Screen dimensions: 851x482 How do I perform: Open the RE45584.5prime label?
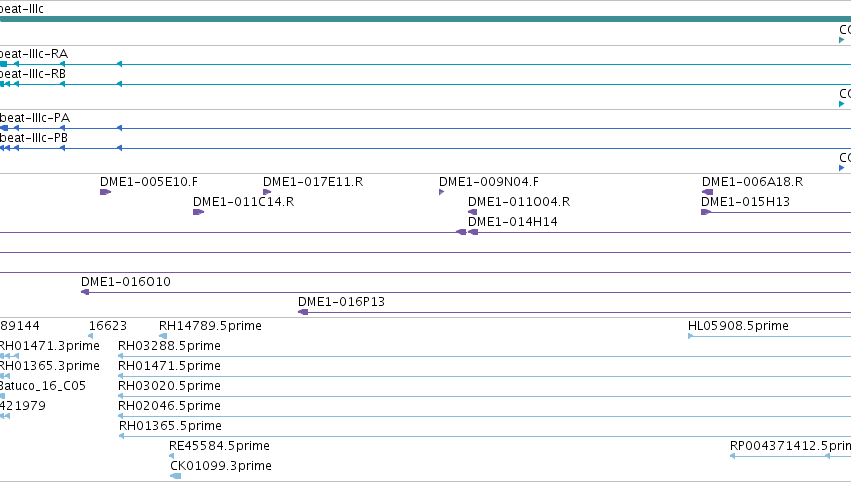pyautogui.click(x=219, y=446)
